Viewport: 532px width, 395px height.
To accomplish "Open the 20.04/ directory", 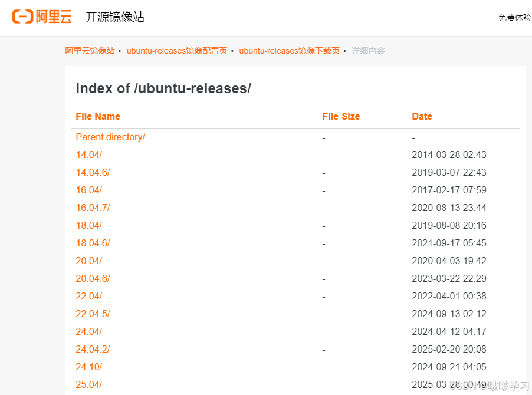I will (88, 261).
